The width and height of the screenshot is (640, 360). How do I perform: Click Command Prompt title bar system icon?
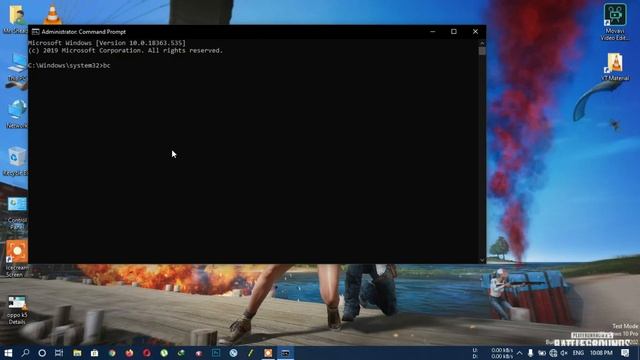tap(36, 32)
